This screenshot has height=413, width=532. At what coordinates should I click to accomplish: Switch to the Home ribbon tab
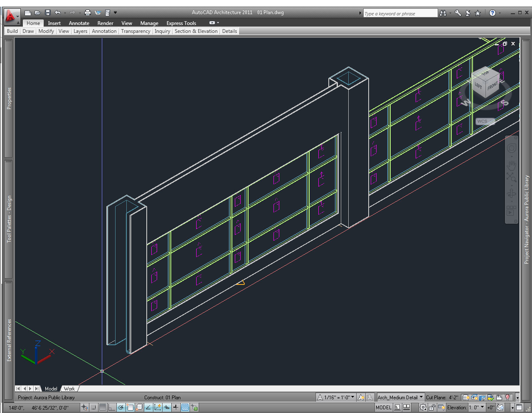pos(33,23)
